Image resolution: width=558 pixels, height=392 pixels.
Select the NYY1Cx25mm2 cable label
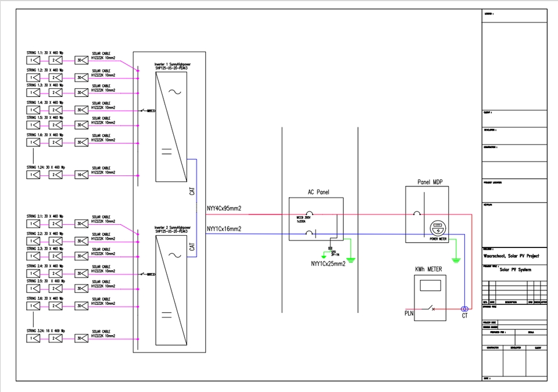pyautogui.click(x=328, y=264)
